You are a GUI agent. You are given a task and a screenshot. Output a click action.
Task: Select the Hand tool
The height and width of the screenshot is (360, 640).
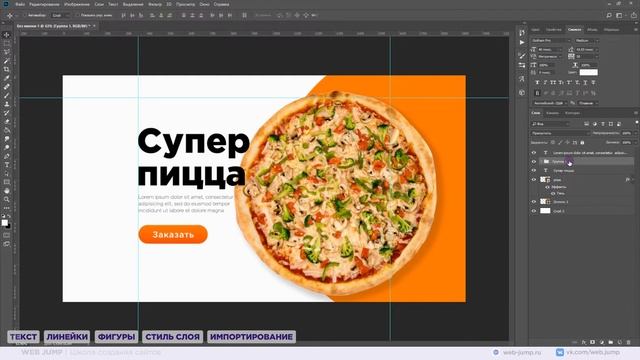click(x=7, y=191)
